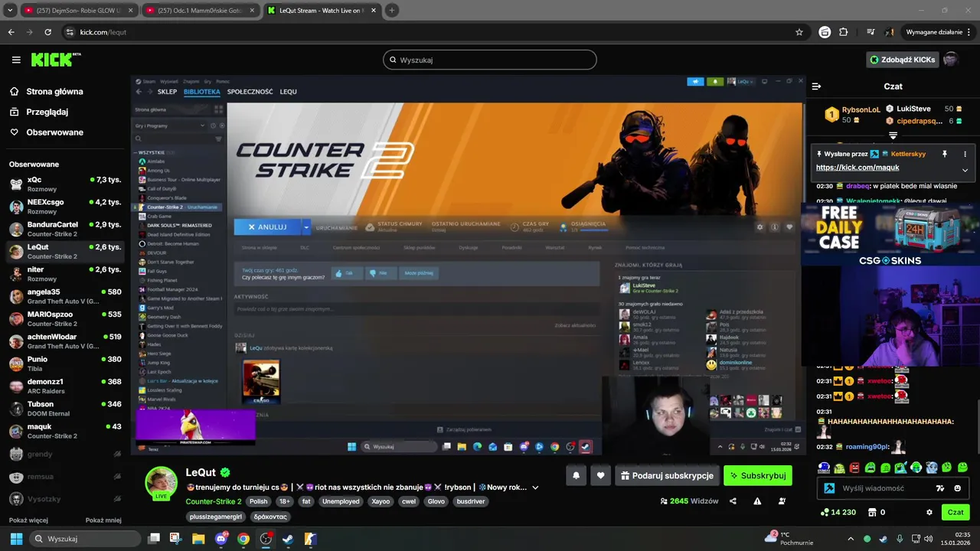
Task: Click the chat message input field
Action: [884, 488]
